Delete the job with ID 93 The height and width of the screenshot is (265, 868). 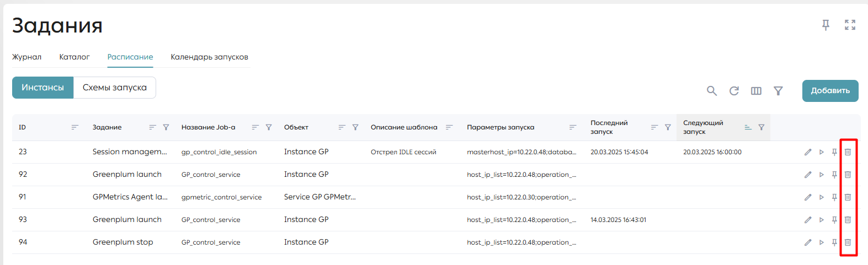coord(848,220)
